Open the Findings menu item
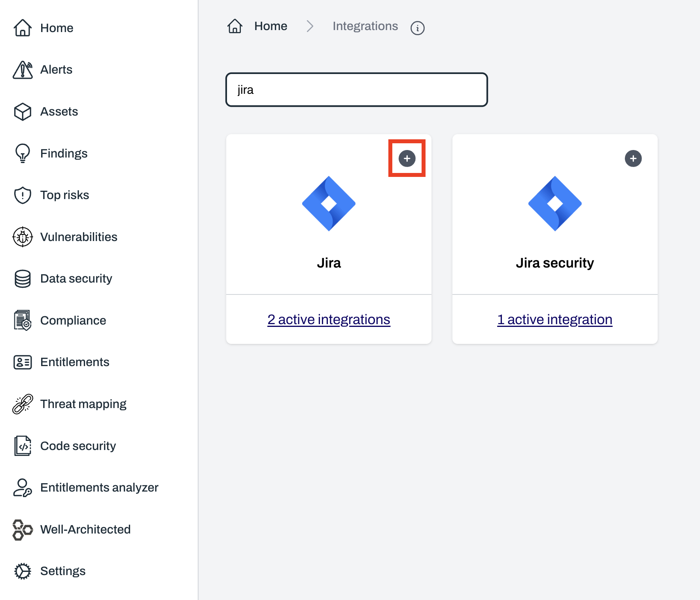Screen dimensions: 700x600 coord(64,153)
